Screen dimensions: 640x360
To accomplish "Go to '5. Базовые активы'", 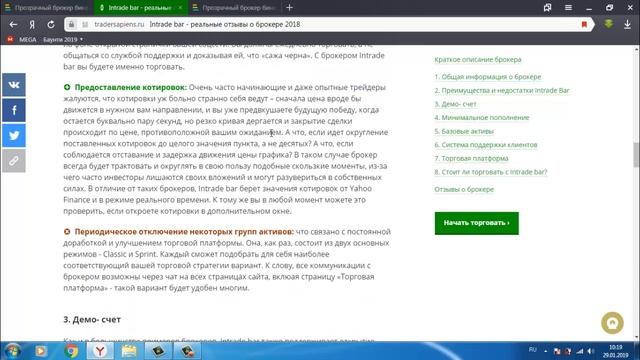I will (464, 131).
